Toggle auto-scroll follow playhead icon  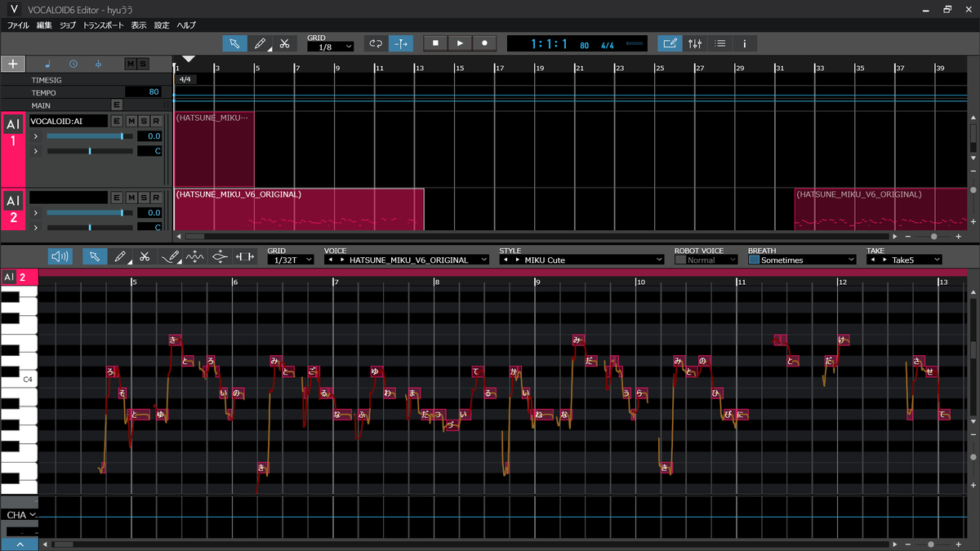point(401,43)
